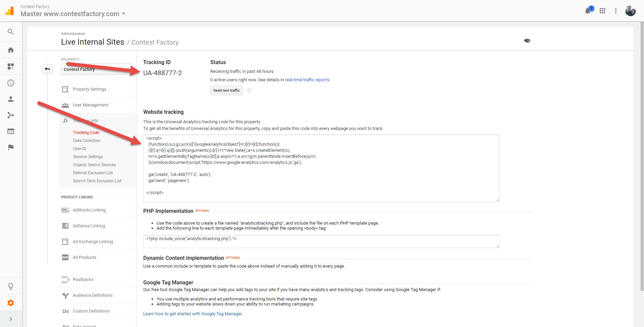This screenshot has width=644, height=327.
Task: Click the Live Internal Sites heading
Action: click(93, 42)
